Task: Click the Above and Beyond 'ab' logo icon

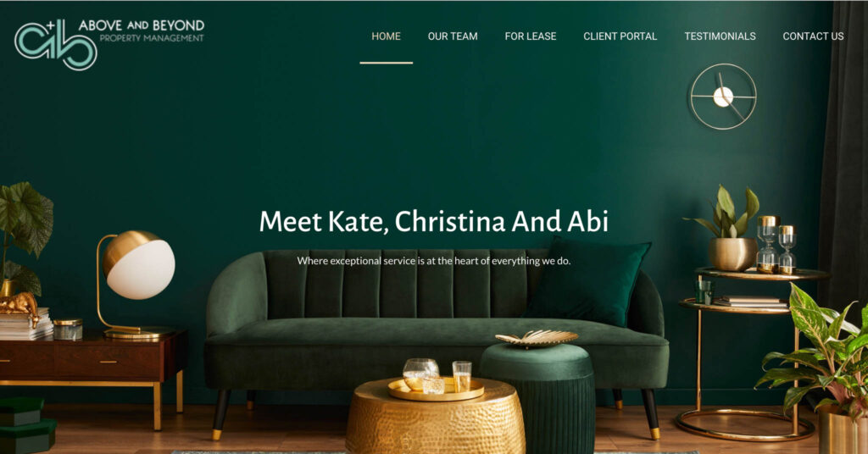Action: 56,44
